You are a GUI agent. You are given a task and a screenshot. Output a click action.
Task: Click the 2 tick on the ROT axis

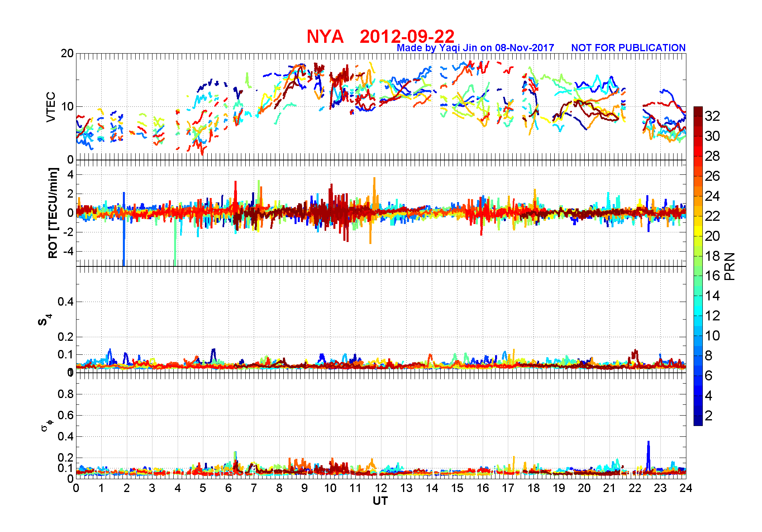pos(70,194)
